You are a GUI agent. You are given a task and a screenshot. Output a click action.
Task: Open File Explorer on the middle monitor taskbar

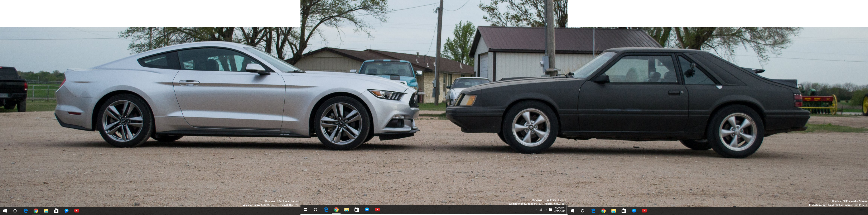click(x=346, y=210)
